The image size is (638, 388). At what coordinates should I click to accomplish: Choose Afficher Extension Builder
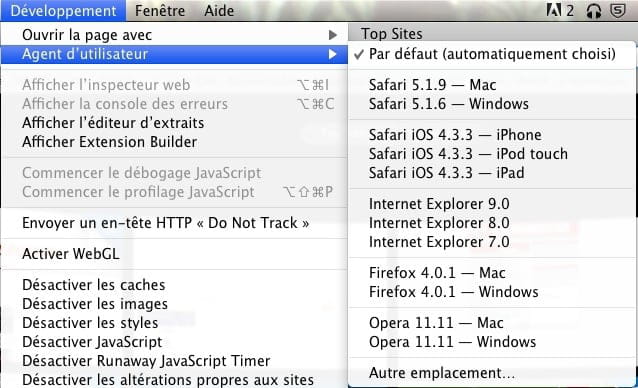174,142
